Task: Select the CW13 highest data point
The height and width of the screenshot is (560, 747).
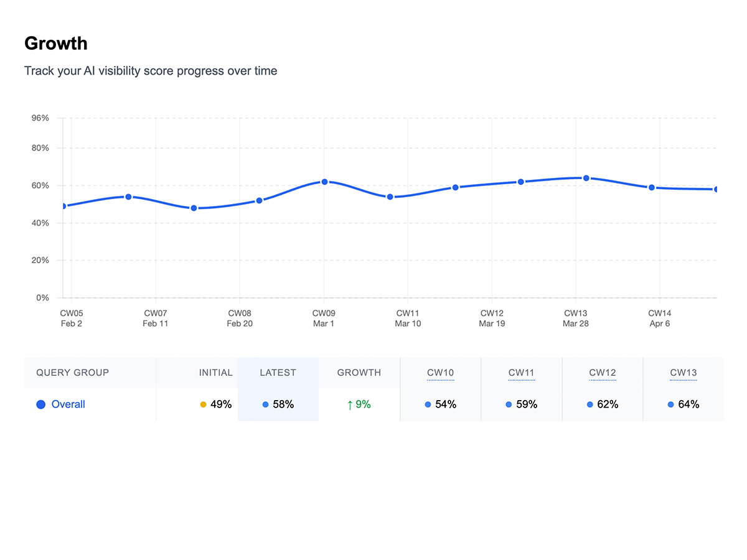Action: click(585, 177)
